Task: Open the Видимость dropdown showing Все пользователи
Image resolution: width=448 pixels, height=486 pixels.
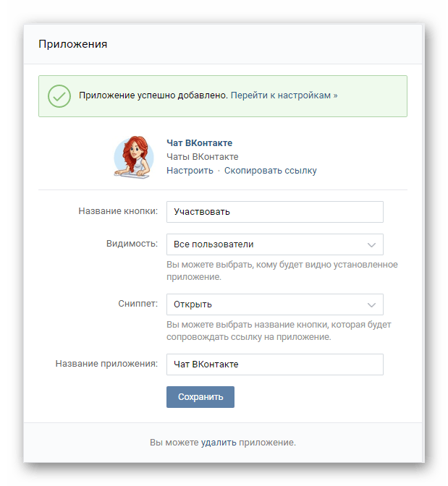Action: pyautogui.click(x=275, y=244)
